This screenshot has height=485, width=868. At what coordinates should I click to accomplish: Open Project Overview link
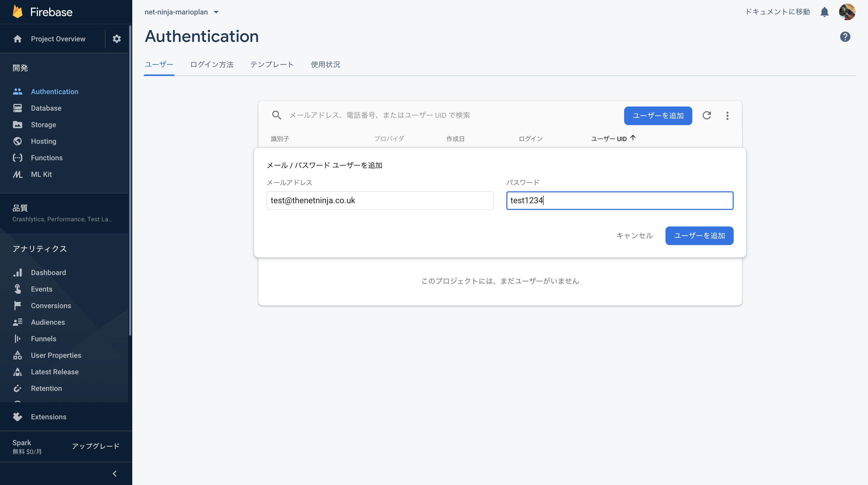coord(58,39)
